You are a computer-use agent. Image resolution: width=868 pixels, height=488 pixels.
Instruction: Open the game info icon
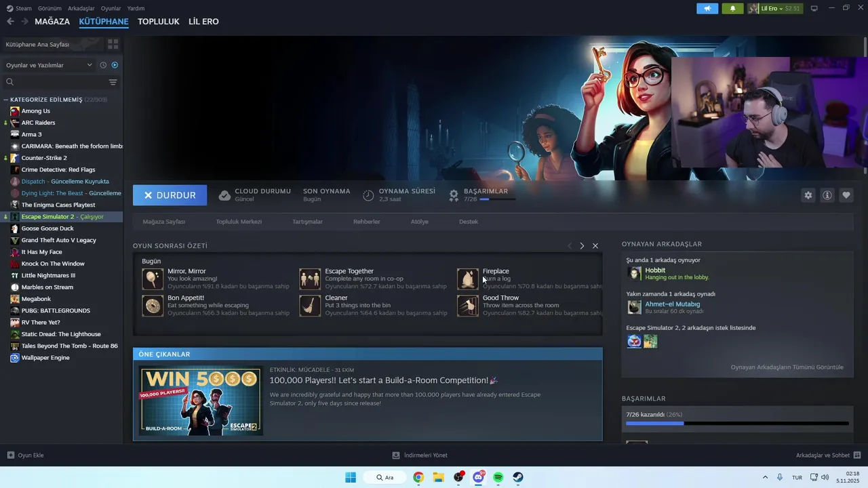[x=827, y=195]
